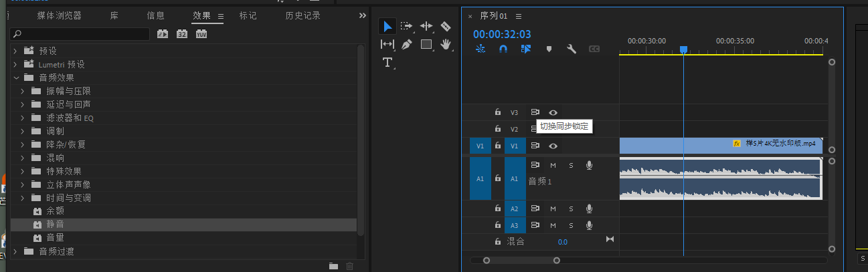
Task: Toggle snap magnet in the timeline
Action: pos(503,49)
